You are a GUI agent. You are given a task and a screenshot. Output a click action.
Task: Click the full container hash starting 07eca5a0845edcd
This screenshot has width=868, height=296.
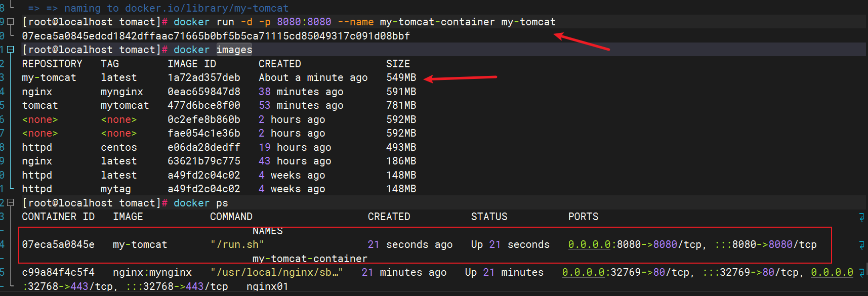[x=216, y=36]
